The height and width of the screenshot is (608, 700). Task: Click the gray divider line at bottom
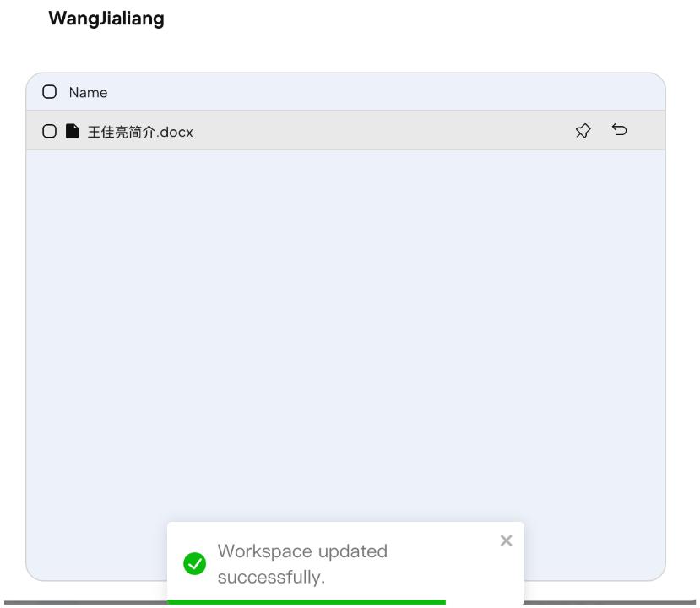(x=84, y=603)
